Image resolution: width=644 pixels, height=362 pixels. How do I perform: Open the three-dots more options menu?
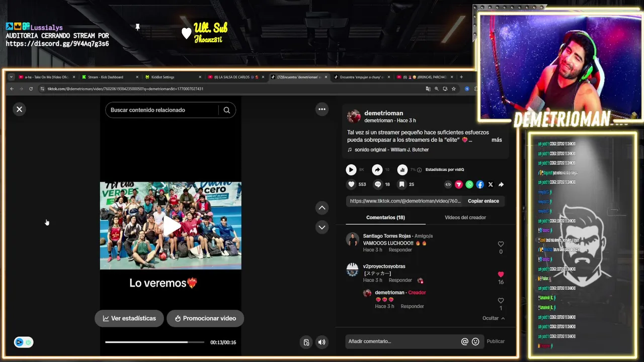322,109
